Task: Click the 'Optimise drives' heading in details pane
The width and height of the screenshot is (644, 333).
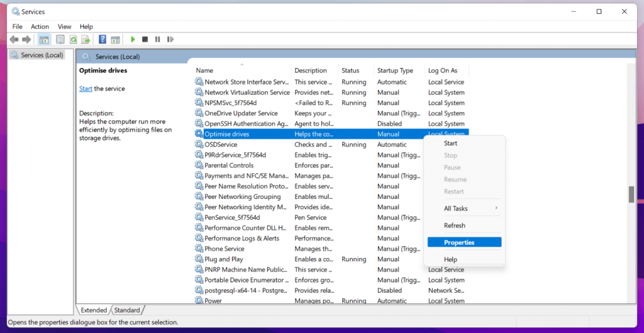Action: [x=103, y=71]
